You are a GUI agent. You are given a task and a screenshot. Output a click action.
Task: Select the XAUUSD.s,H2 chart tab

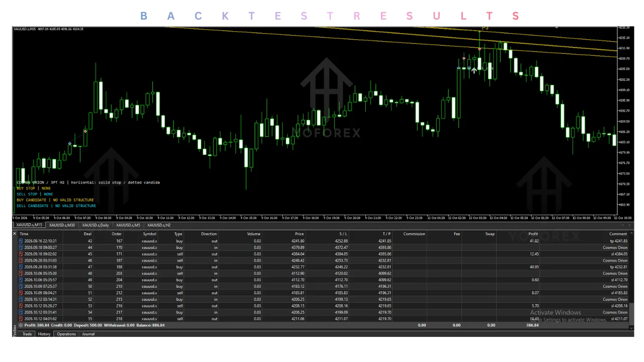[x=159, y=225]
